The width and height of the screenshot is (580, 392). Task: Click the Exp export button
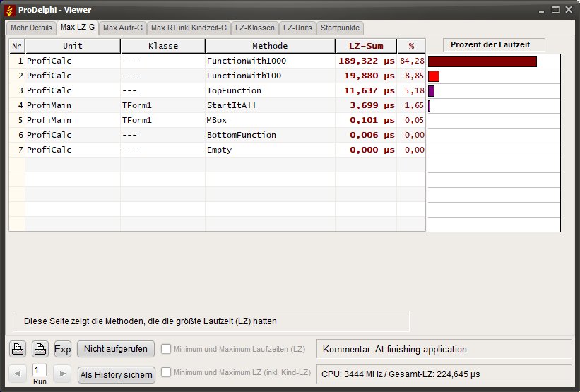point(62,349)
